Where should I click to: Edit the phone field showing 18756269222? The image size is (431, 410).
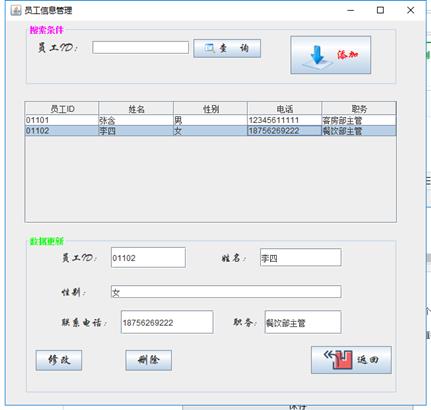167,322
